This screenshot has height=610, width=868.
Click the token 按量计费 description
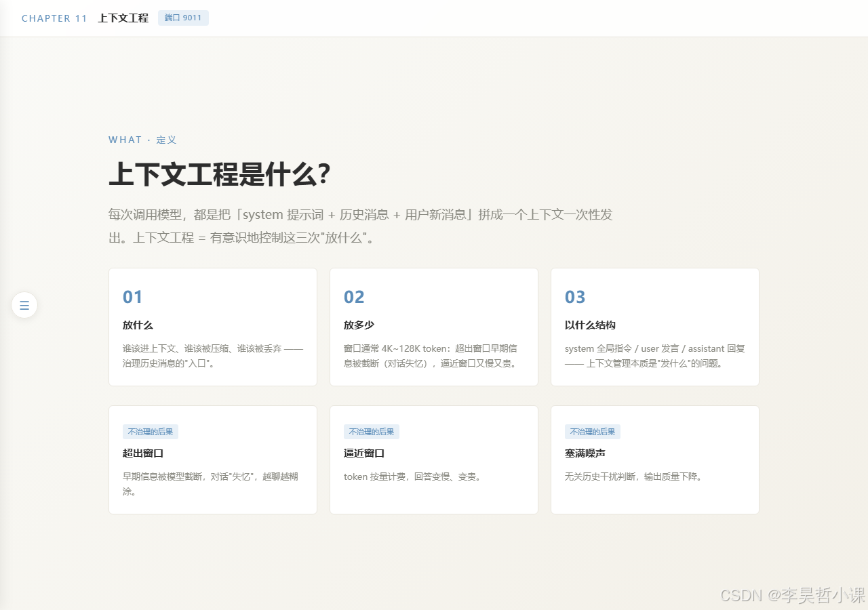(x=414, y=476)
